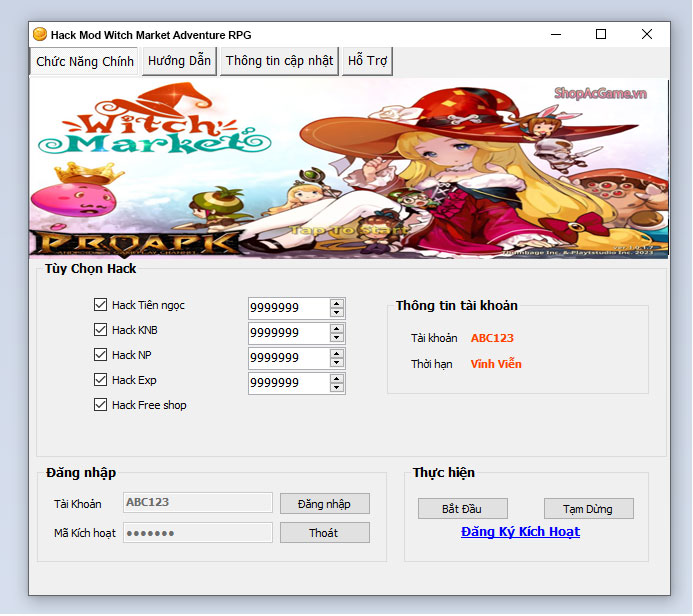
Task: Maximize the Hack Mod window
Action: [601, 34]
